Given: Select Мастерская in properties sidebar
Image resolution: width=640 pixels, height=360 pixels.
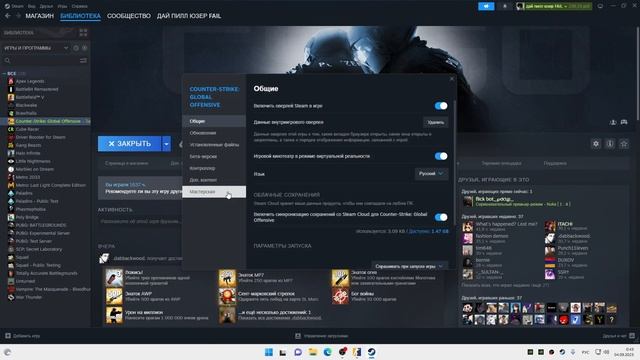Looking at the screenshot, I should tap(214, 192).
